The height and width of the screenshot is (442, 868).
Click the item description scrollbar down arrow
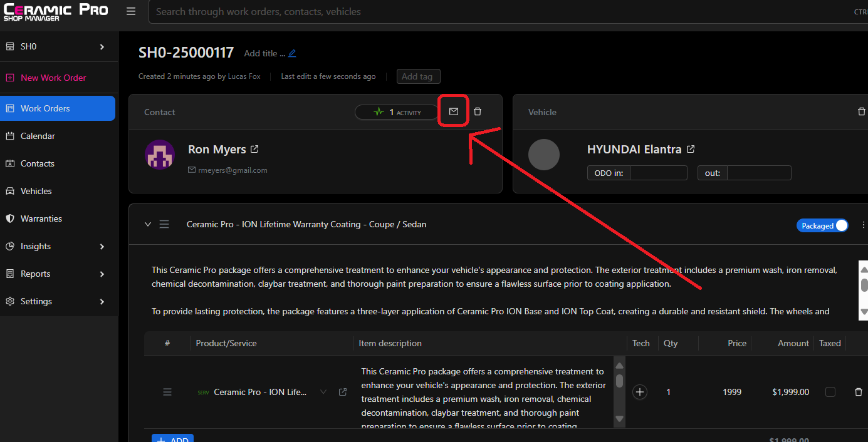click(619, 419)
